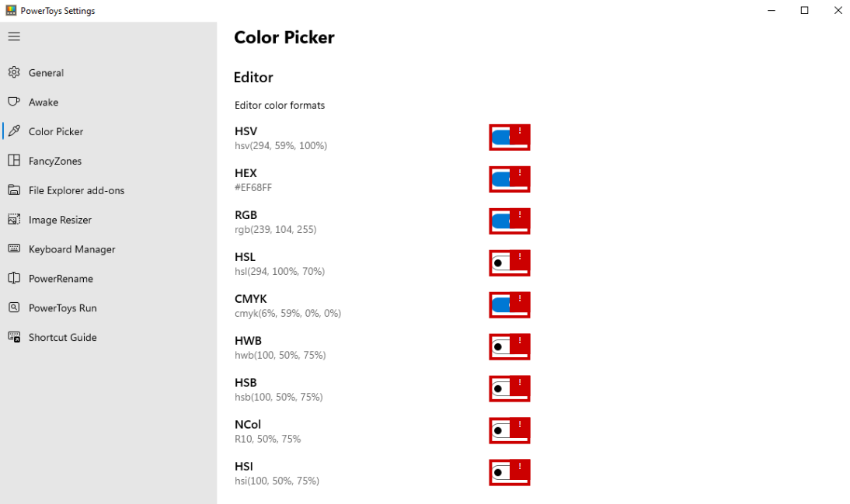Enable the HWB color format
The image size is (850, 504).
509,346
